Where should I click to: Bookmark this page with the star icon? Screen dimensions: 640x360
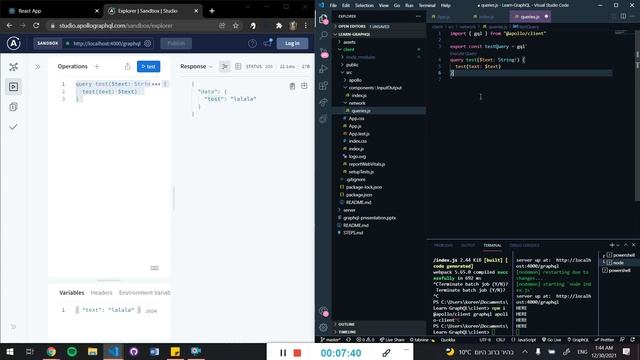pyautogui.click(x=236, y=25)
